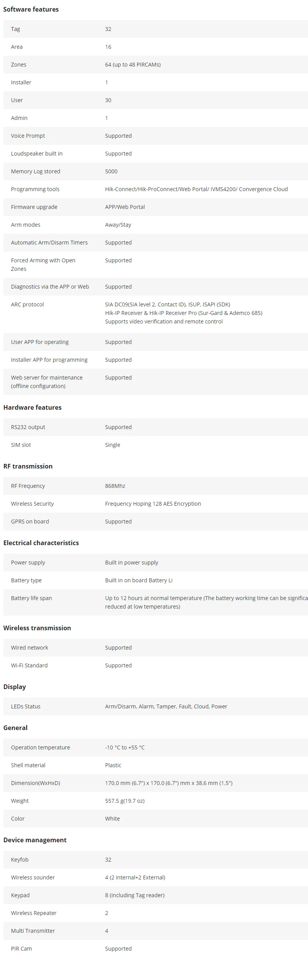Select the 868Mhz RF Frequency value
Viewport: 308px width, 980px height.
pyautogui.click(x=115, y=486)
